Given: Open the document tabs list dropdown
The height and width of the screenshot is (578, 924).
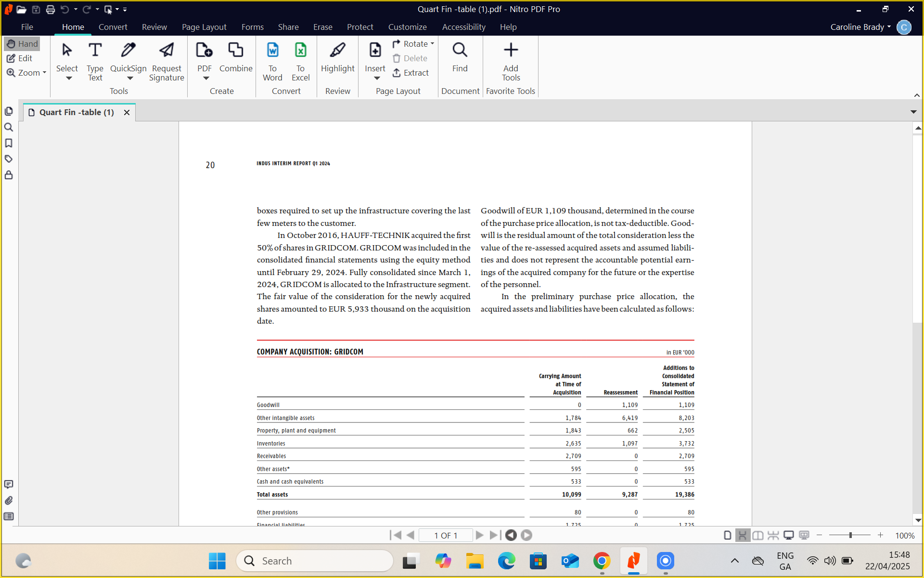Looking at the screenshot, I should [x=913, y=112].
